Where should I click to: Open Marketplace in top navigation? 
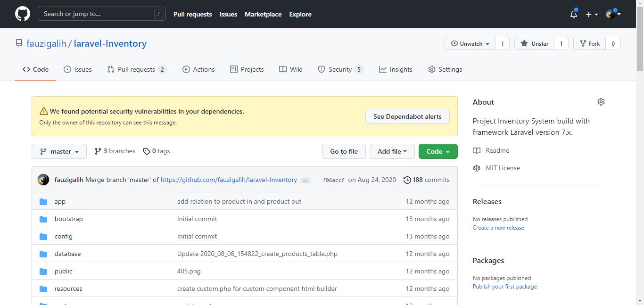pyautogui.click(x=263, y=14)
